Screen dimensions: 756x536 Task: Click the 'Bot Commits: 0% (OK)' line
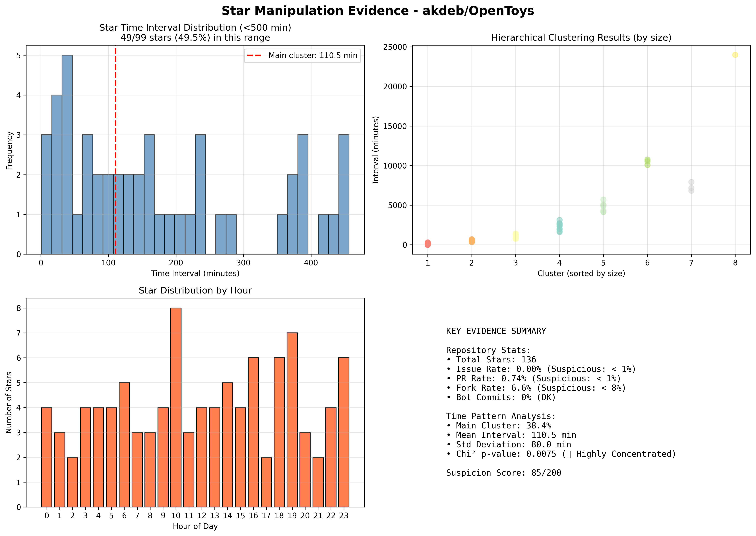501,397
